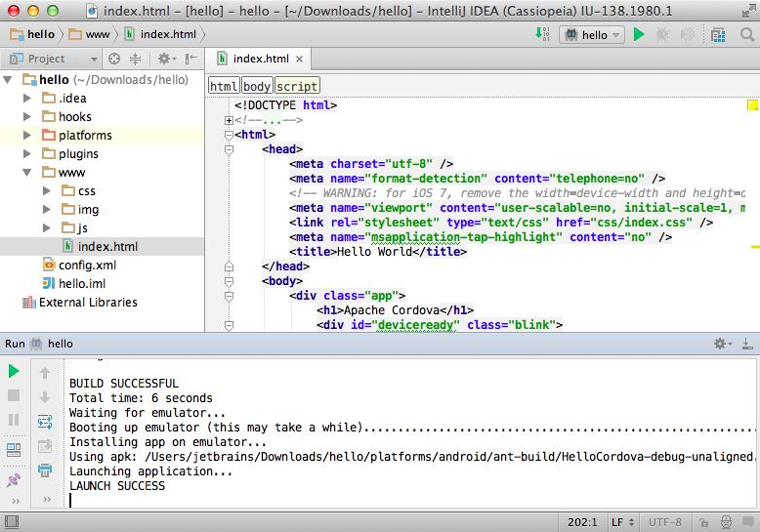Collapse the hello project root node

click(8, 79)
